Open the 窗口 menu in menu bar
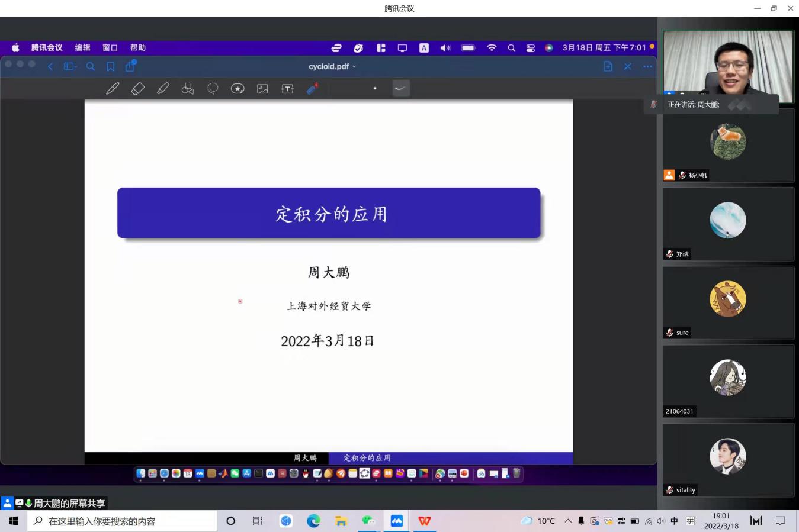799x532 pixels. coord(110,48)
